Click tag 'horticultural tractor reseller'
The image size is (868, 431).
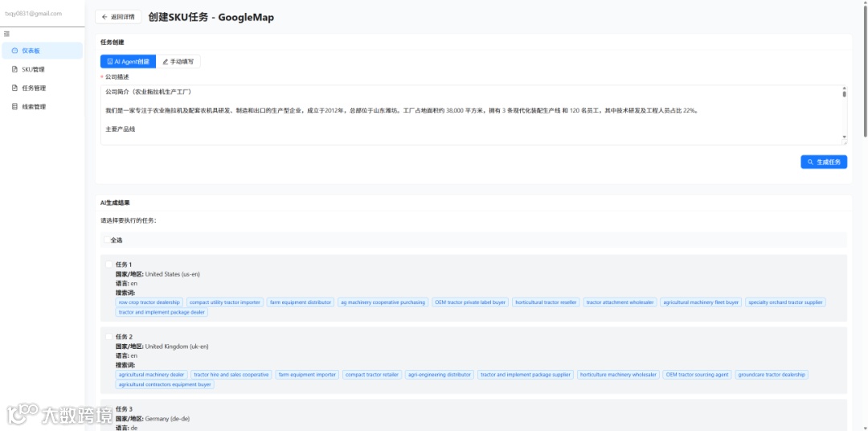546,302
